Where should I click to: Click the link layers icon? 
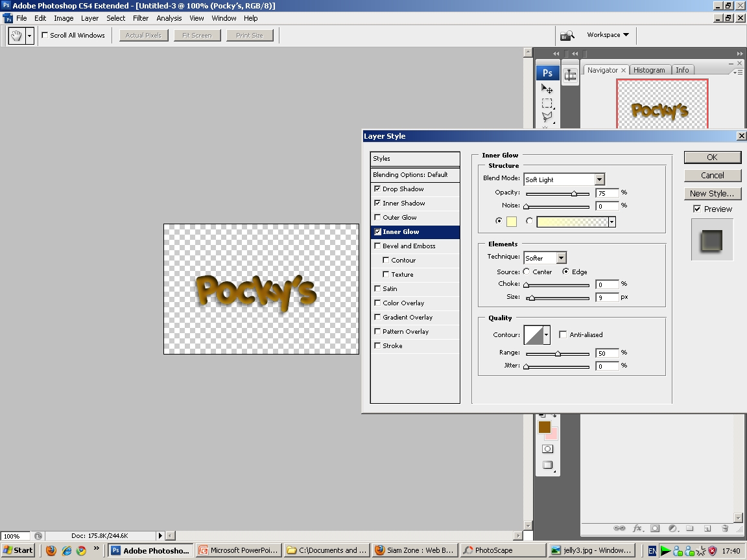[x=619, y=528]
